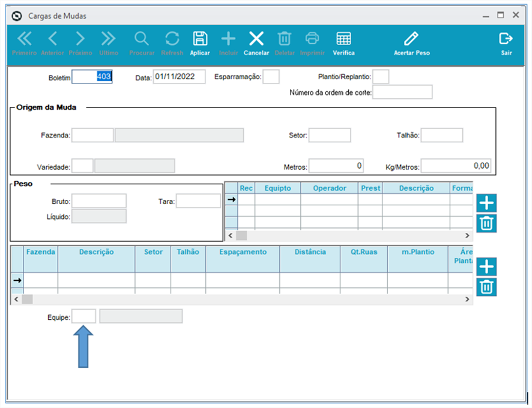Open Verifica grid tool
Screen dimensions: 532x408
[x=343, y=43]
